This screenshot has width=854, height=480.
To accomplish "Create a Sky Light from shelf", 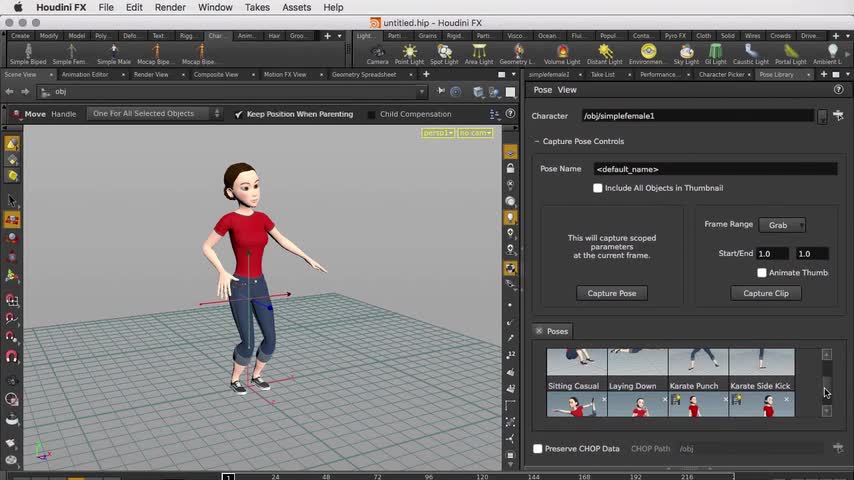I will click(x=686, y=52).
